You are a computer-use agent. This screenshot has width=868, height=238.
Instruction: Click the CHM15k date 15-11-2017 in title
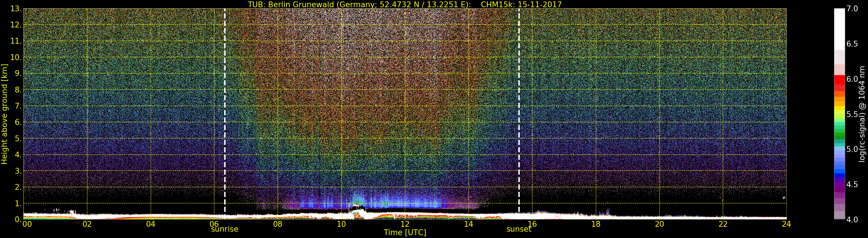tap(521, 4)
